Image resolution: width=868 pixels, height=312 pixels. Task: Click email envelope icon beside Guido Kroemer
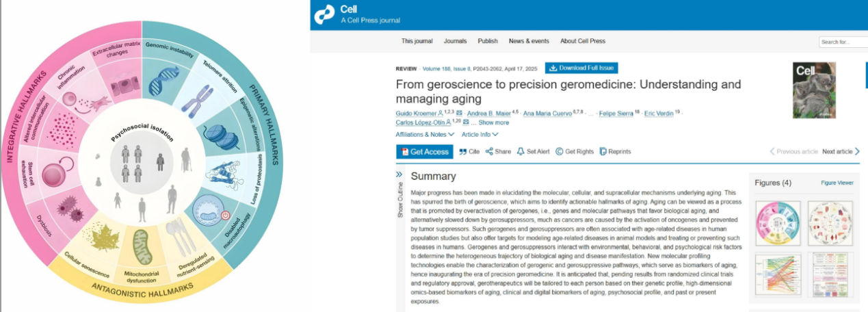pyautogui.click(x=460, y=112)
